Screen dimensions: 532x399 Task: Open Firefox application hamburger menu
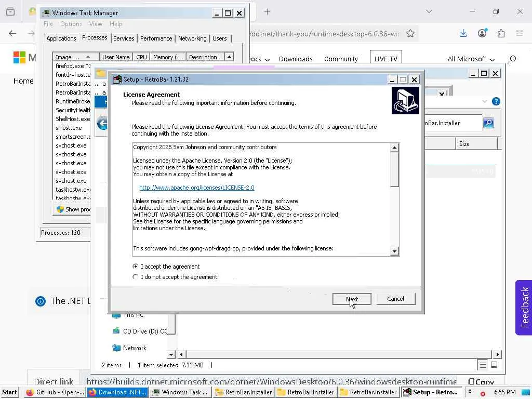pos(520,33)
